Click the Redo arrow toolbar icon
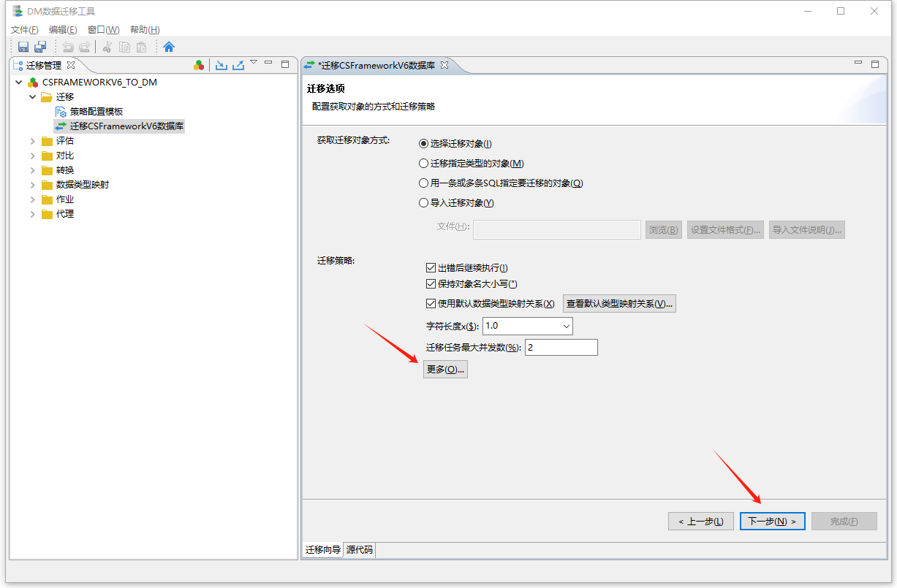The width and height of the screenshot is (897, 588). [85, 47]
